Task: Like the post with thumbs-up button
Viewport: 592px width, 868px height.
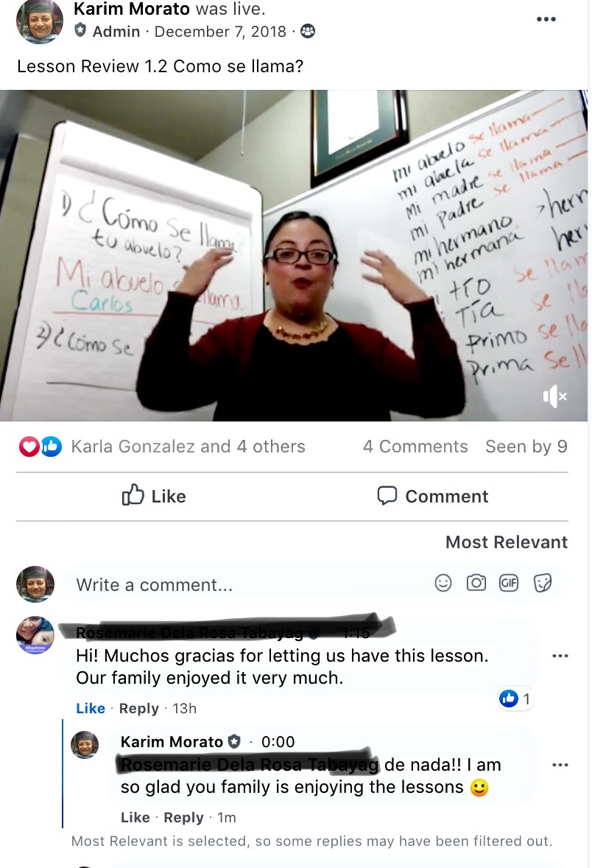Action: (x=154, y=496)
